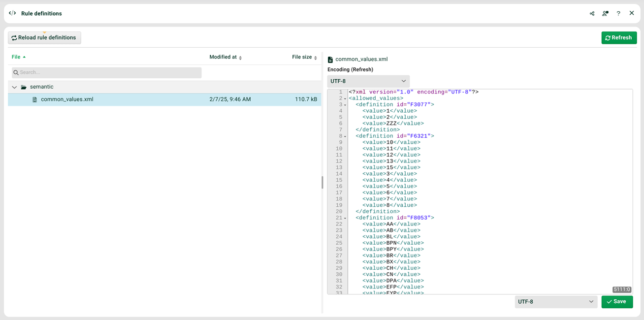644x320 pixels.
Task: Click the sort arrows beside File size
Action: pos(316,58)
